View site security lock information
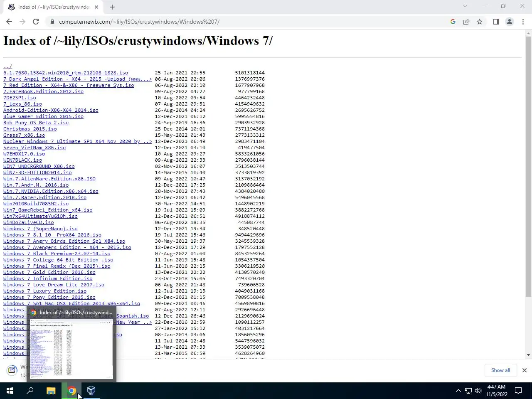 [x=52, y=22]
